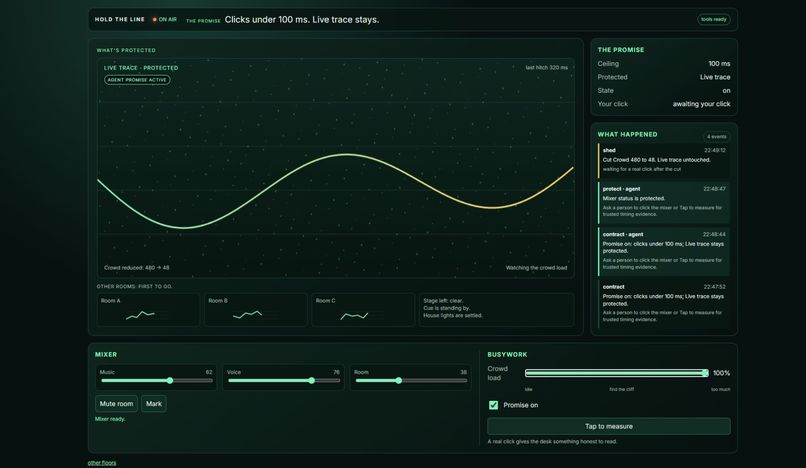Open the shed event at 22:49:12

[664, 160]
